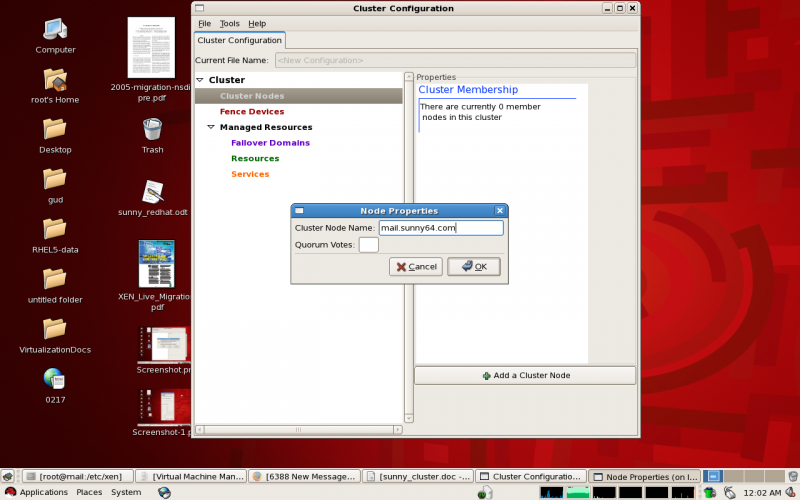Click the tree pane horizontal scrollbar
800x500 pixels.
click(298, 430)
